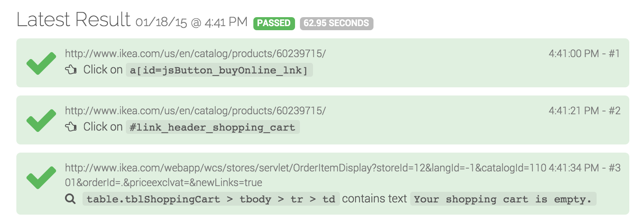
Task: Open the IKEA product URL in step #1
Action: (x=195, y=53)
